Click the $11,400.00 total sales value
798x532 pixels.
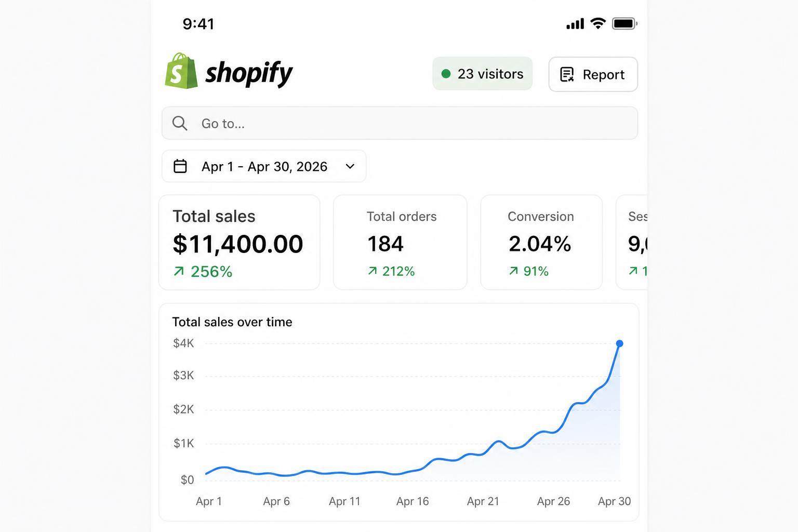coord(238,244)
